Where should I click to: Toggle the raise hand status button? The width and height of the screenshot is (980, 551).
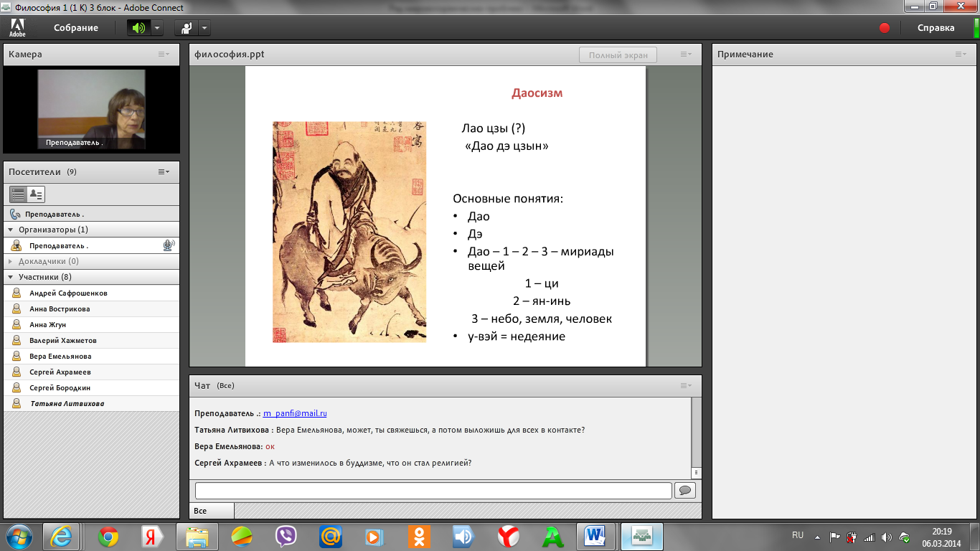(x=187, y=28)
